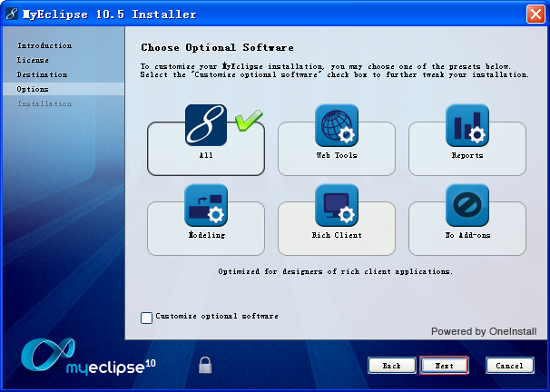Click Powered by OneInstall text
The image size is (550, 392).
(x=484, y=331)
